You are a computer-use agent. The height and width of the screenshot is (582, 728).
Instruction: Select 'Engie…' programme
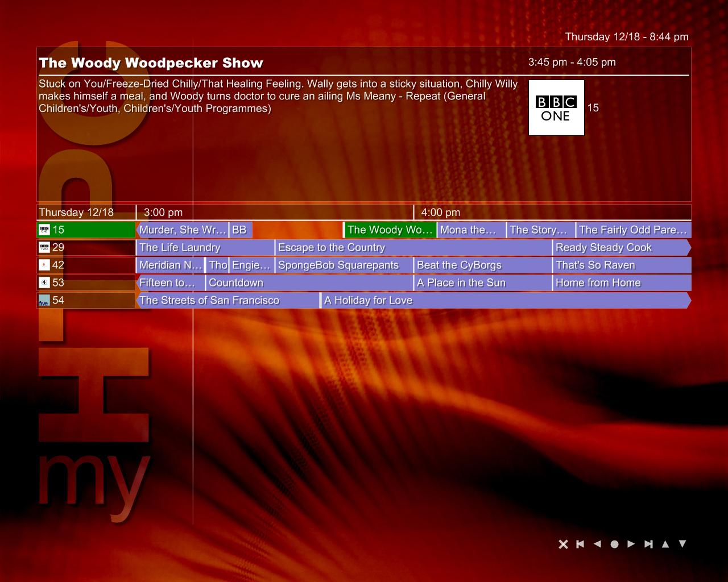click(251, 265)
